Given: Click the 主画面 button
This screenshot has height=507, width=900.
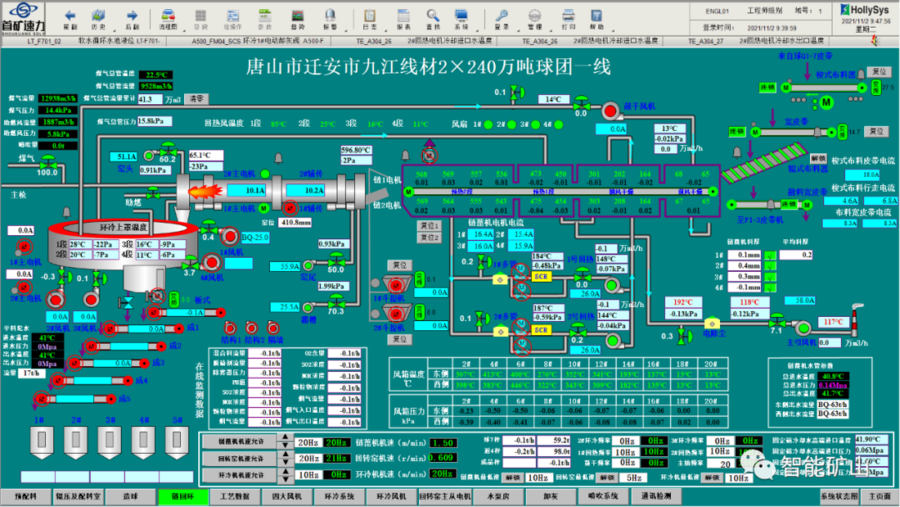Looking at the screenshot, I should pos(880,496).
